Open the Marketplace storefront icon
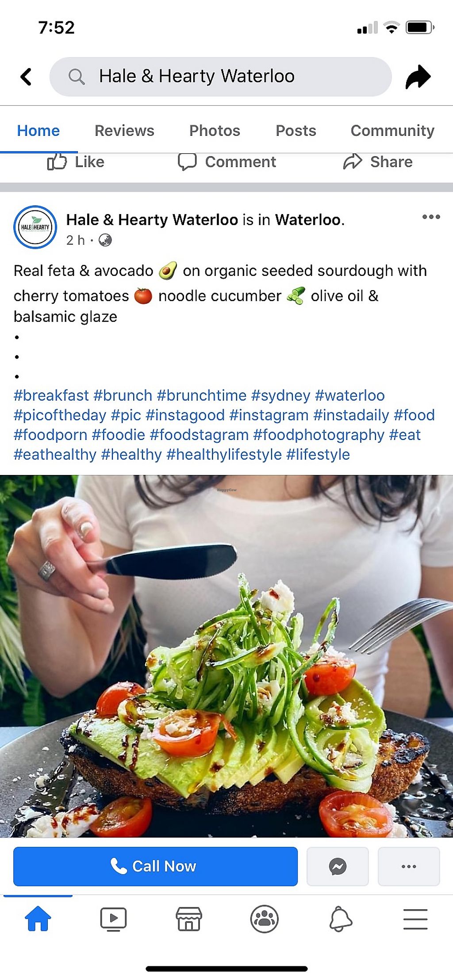Screen dimensions: 453x980 (x=189, y=919)
